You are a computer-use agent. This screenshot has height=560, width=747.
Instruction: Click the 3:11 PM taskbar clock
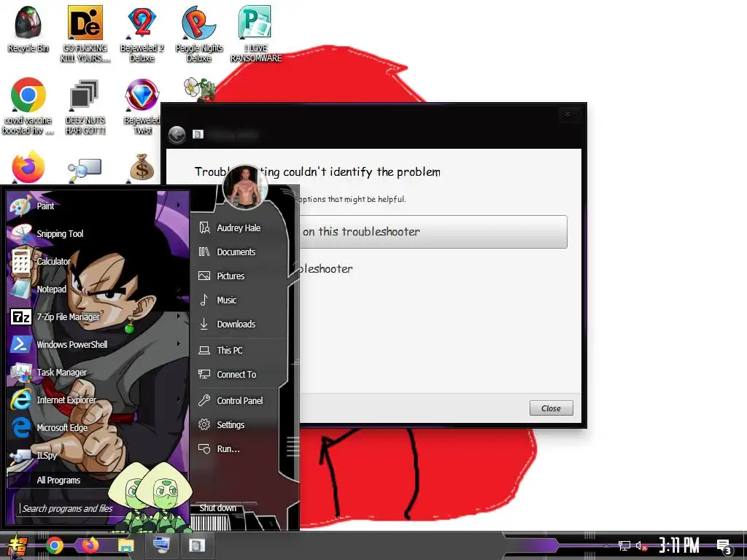679,545
